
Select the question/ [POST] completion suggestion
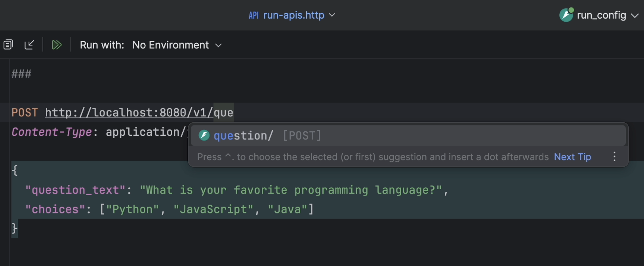pos(408,136)
